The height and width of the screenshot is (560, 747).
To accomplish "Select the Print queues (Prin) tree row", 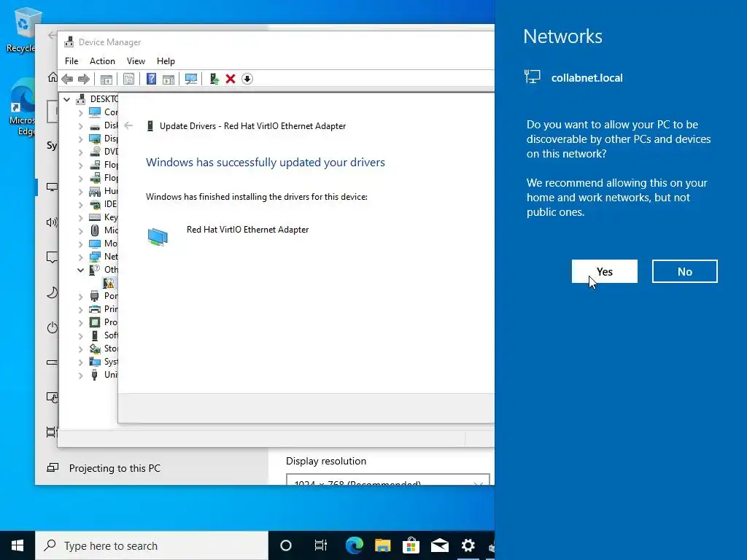I will point(103,309).
